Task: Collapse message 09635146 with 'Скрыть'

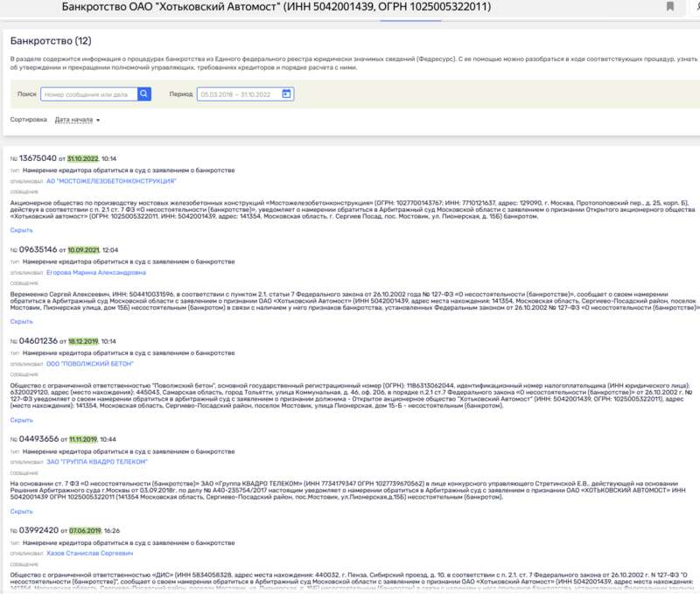Action: (x=21, y=321)
